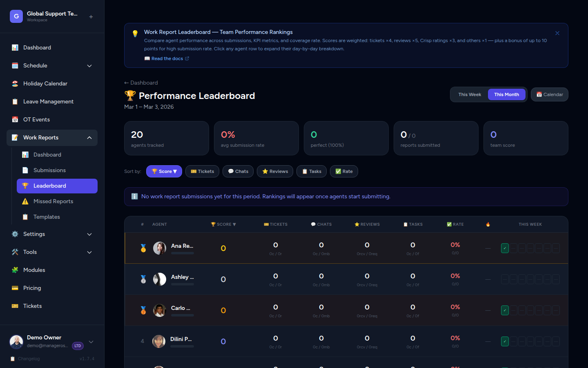Image resolution: width=588 pixels, height=368 pixels.
Task: Click the Calendar date picker button
Action: [x=549, y=94]
